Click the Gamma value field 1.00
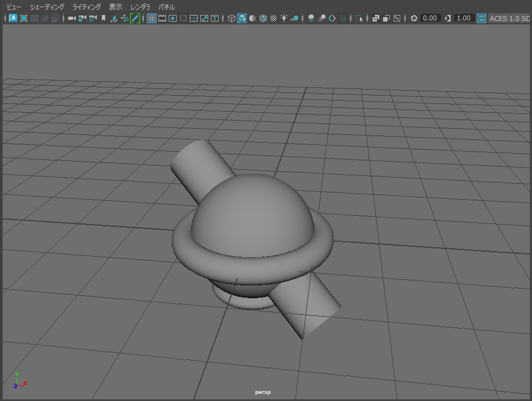 pos(464,18)
